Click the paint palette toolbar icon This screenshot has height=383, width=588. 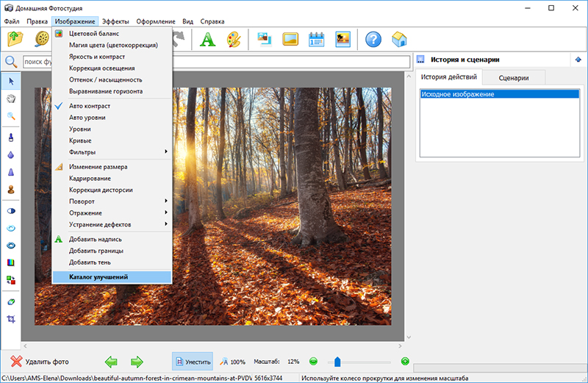click(232, 39)
